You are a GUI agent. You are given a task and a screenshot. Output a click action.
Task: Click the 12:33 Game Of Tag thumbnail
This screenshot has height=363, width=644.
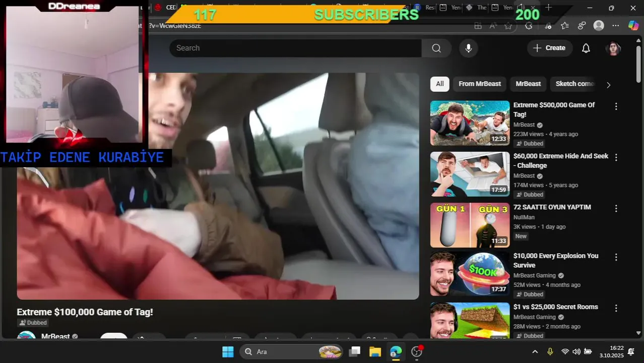470,123
